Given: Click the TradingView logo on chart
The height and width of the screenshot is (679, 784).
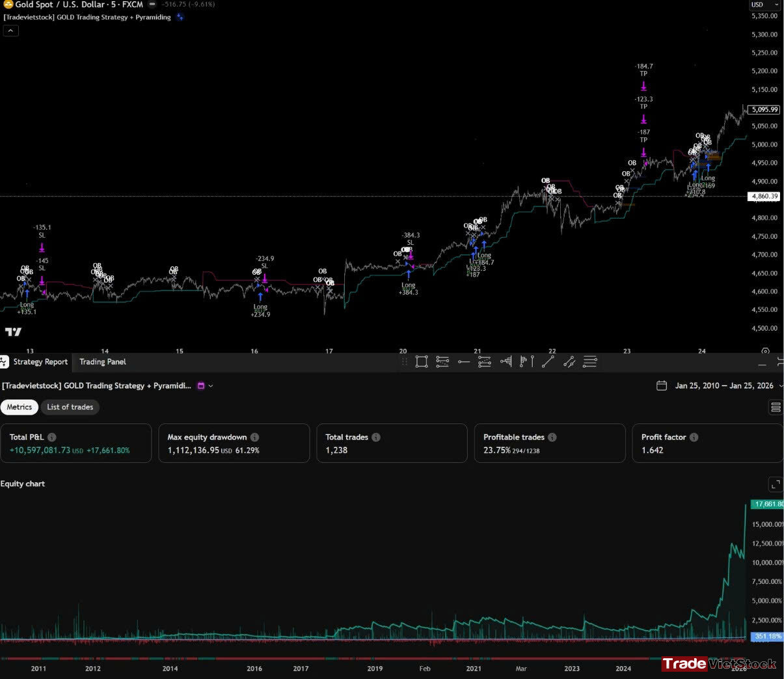Looking at the screenshot, I should pyautogui.click(x=13, y=332).
